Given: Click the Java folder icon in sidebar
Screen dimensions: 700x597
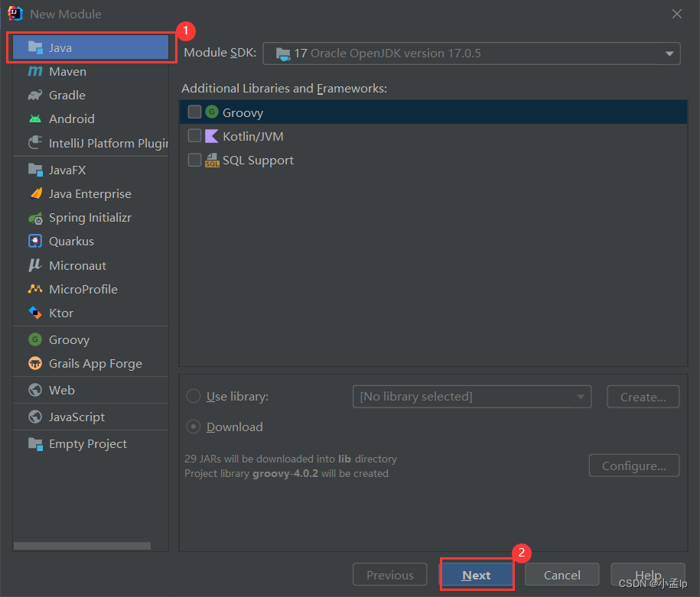Looking at the screenshot, I should pyautogui.click(x=35, y=47).
